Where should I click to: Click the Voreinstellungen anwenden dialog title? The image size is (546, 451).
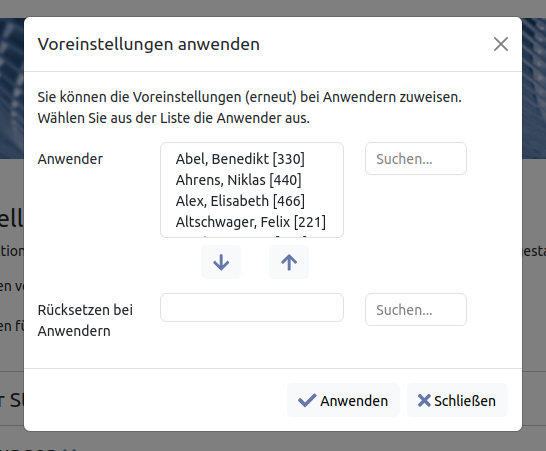click(149, 44)
